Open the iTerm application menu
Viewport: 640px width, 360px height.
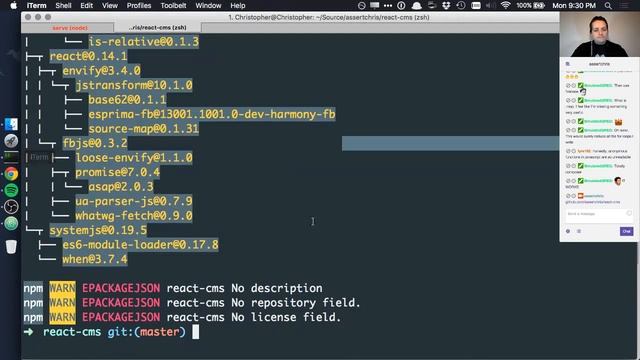point(36,5)
